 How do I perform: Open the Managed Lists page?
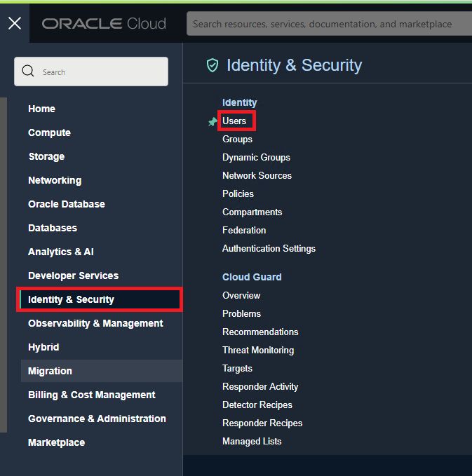tap(252, 442)
